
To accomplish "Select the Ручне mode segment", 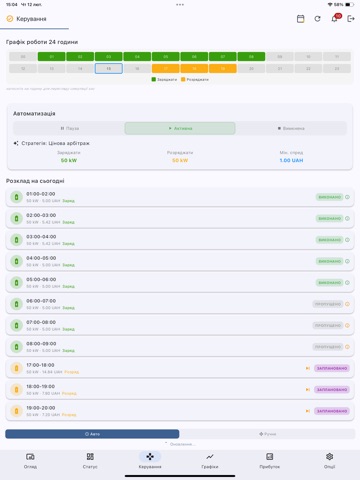I will pyautogui.click(x=267, y=434).
